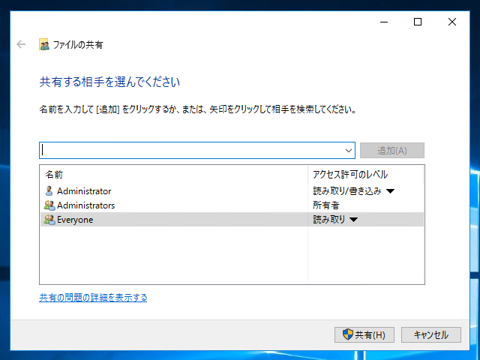480x360 pixels.
Task: Click the 追加(A) button
Action: [392, 150]
